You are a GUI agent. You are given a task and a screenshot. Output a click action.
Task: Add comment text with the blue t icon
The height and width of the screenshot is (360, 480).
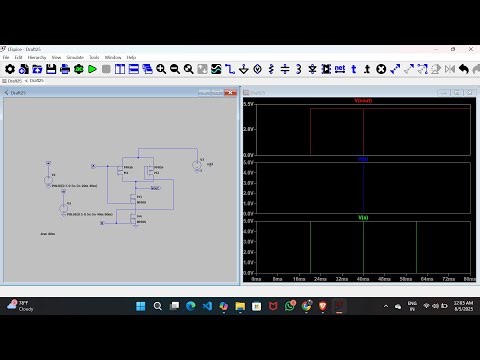354,69
